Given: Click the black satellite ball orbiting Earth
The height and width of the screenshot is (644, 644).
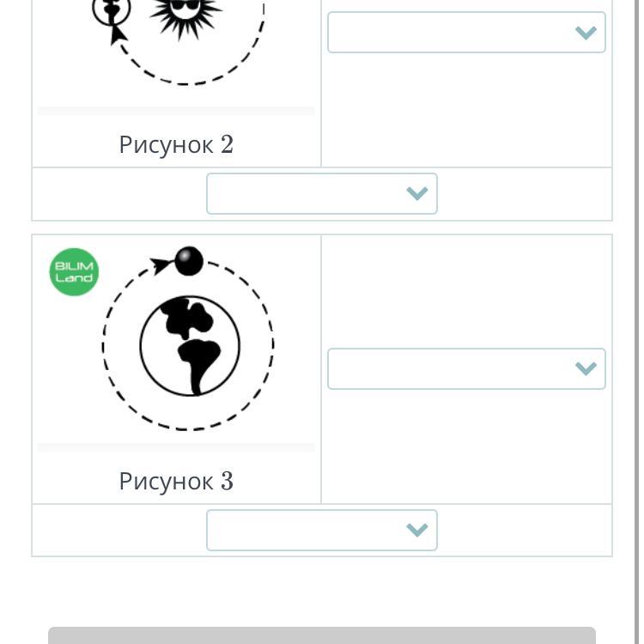Looking at the screenshot, I should coord(189,261).
